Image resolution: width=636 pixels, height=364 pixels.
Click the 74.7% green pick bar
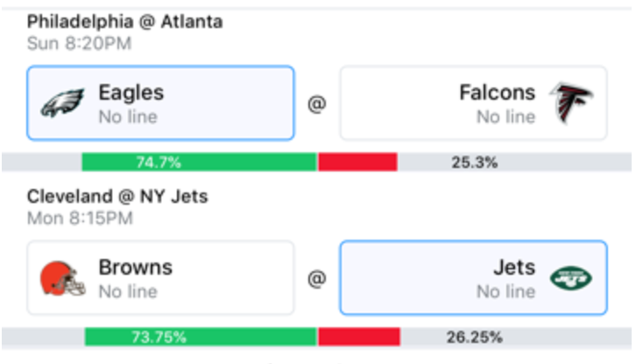[199, 162]
